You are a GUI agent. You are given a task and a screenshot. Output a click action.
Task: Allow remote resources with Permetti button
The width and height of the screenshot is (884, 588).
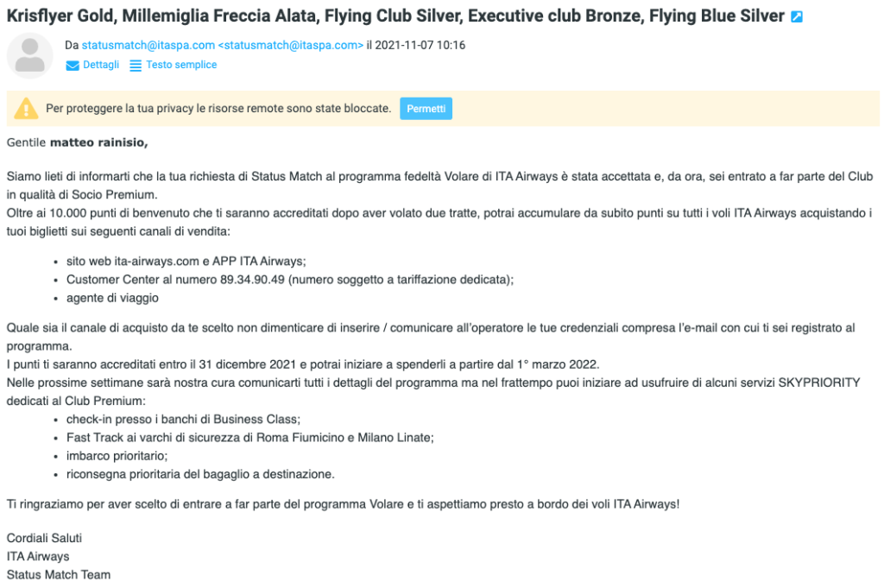[x=426, y=109]
